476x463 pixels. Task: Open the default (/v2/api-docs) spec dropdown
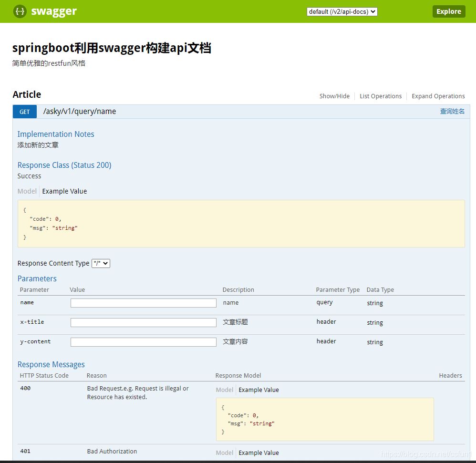tap(342, 11)
